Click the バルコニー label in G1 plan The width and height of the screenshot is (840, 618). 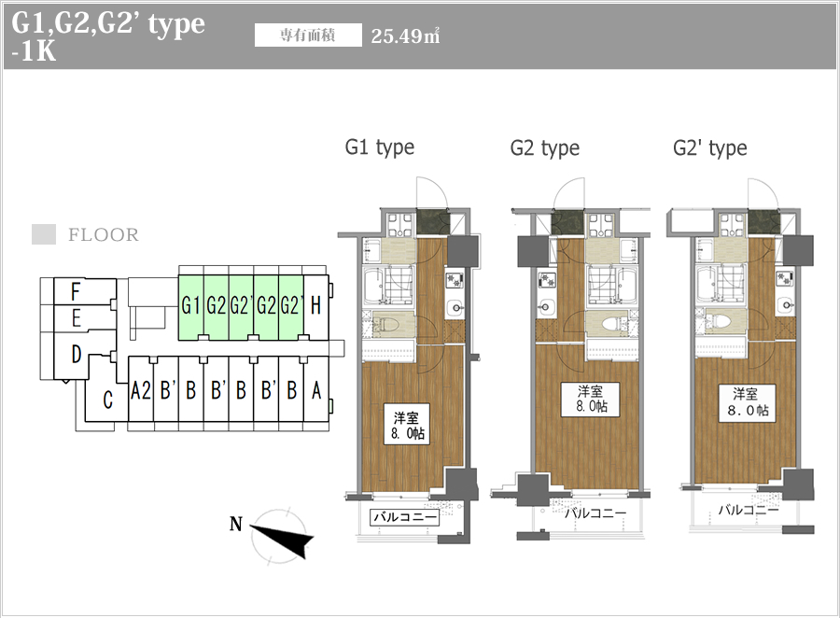pyautogui.click(x=405, y=516)
